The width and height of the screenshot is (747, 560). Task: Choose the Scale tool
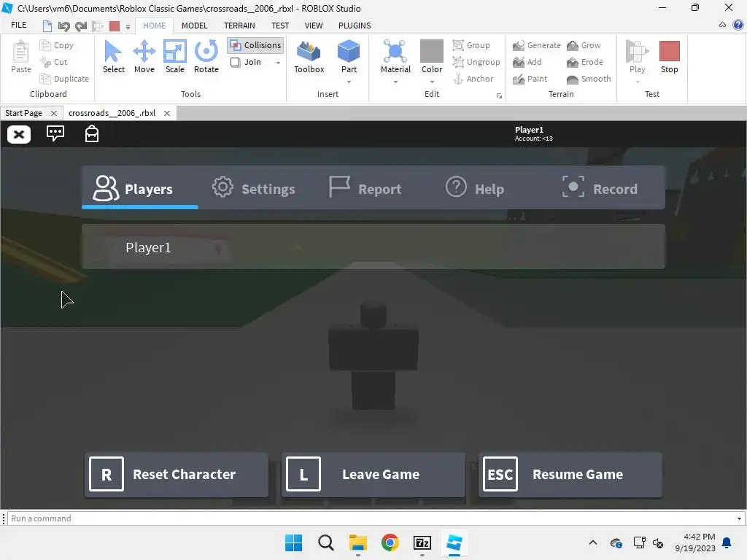(175, 57)
